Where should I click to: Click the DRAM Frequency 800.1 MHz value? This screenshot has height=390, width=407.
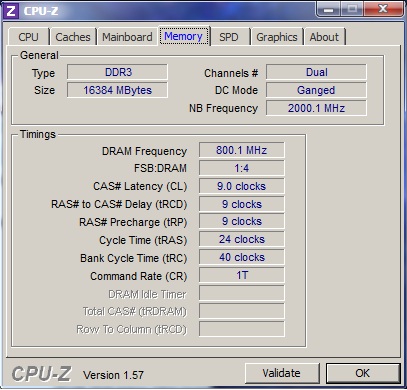[x=242, y=150]
